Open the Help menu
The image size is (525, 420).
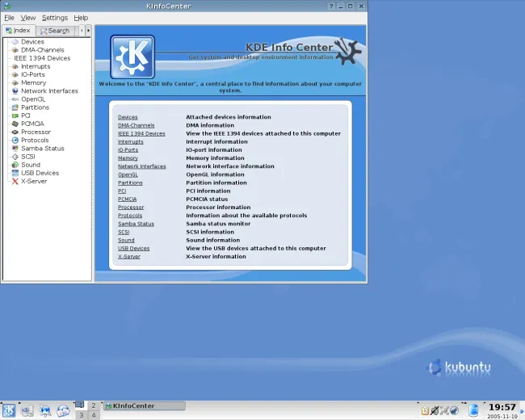(x=81, y=18)
